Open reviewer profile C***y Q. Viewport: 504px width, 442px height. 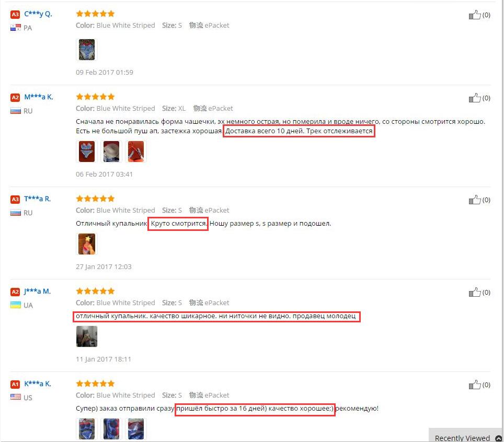pyautogui.click(x=38, y=14)
